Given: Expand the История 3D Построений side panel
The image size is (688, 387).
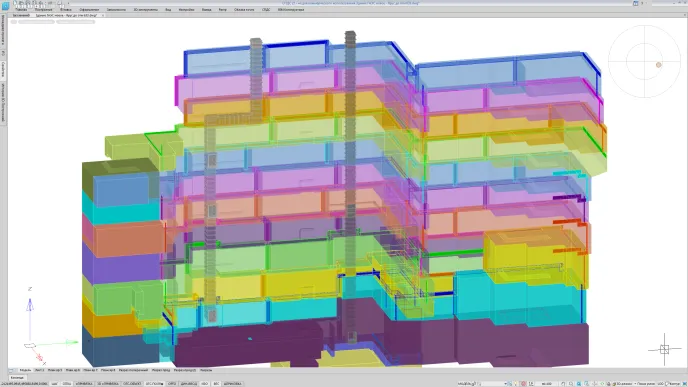Looking at the screenshot, I should [3, 102].
